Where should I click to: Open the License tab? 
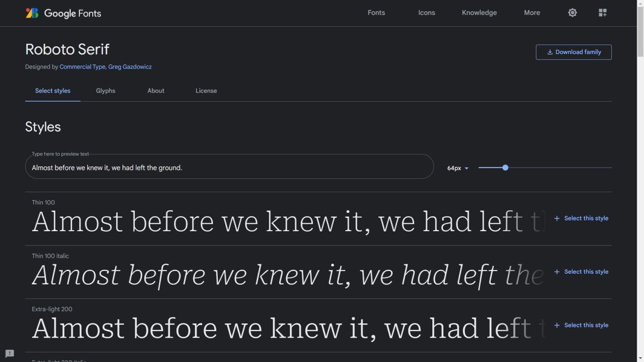(x=206, y=91)
